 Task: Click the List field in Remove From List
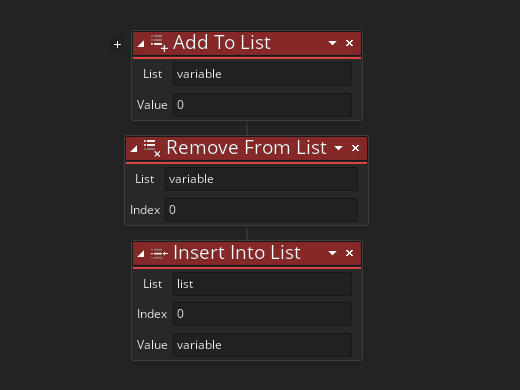click(261, 179)
